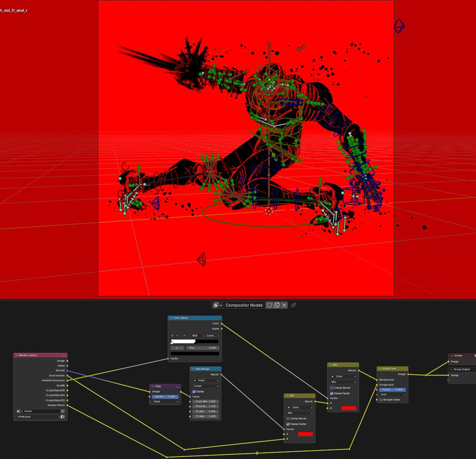The height and width of the screenshot is (459, 476).
Task: Click the Compositor Nodes name field
Action: pos(244,305)
